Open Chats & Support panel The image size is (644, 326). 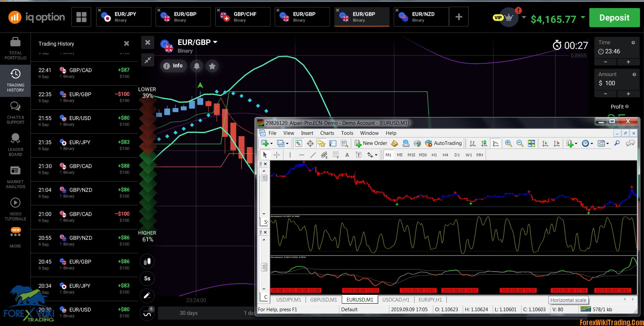[x=15, y=113]
